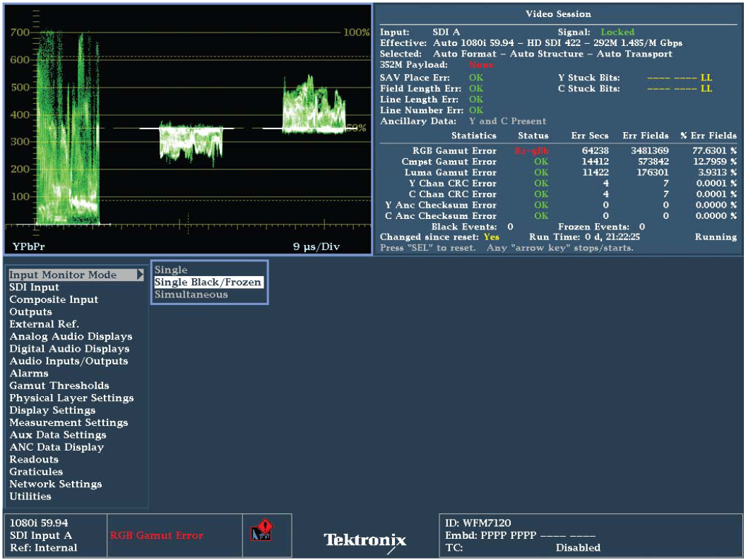Click the 9 µs/Div sweep readout
746x560 pixels.
(316, 246)
